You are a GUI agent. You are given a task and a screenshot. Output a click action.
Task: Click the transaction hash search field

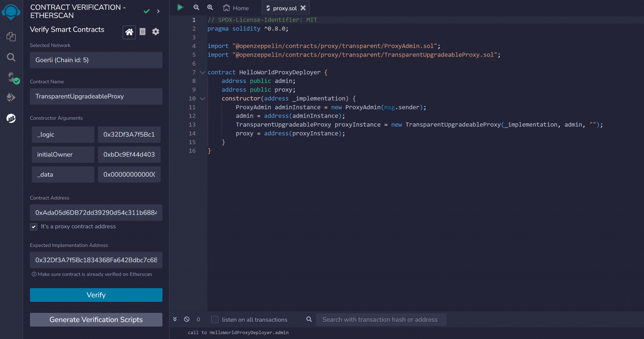[x=381, y=319]
